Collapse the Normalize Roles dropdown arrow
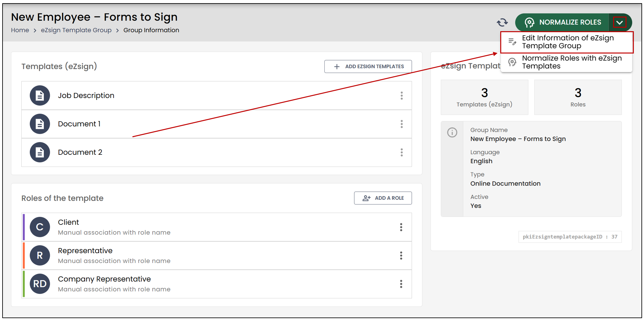 point(620,22)
